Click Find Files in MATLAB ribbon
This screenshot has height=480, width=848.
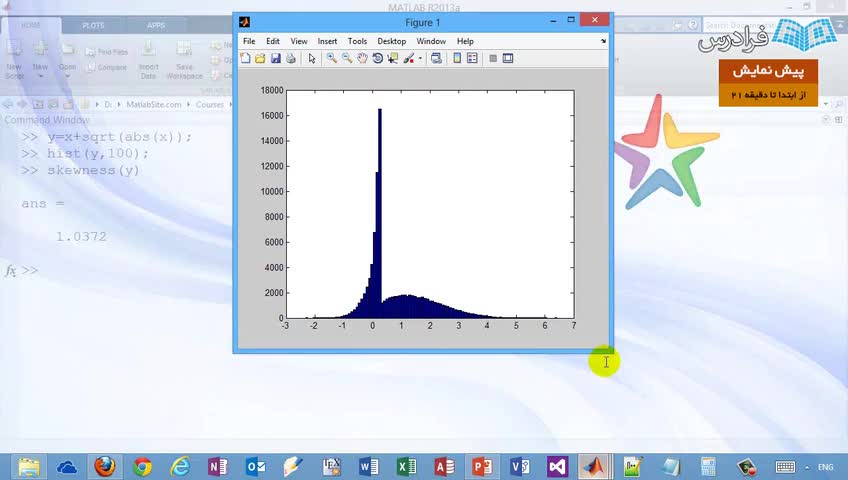pos(107,52)
